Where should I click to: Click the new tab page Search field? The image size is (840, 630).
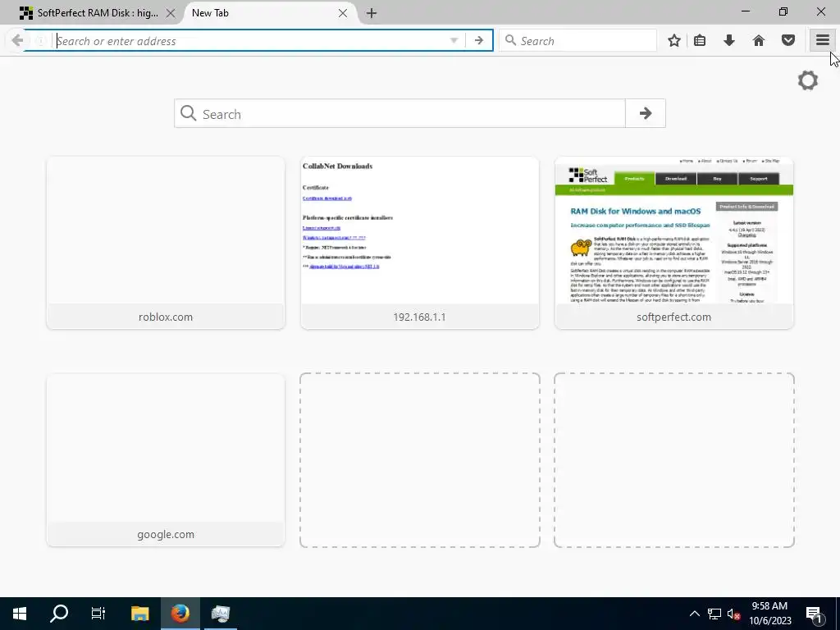point(399,113)
